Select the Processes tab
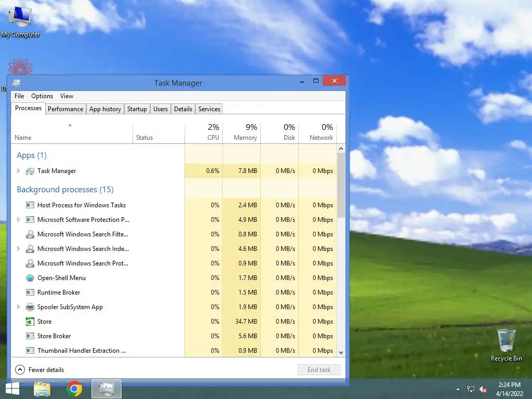This screenshot has width=532, height=399. coord(28,108)
